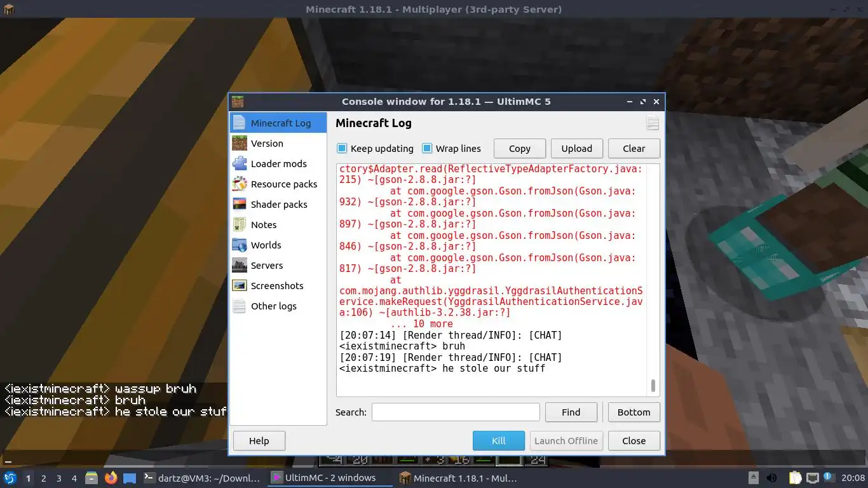Open the Notes notepad icon

(x=240, y=224)
